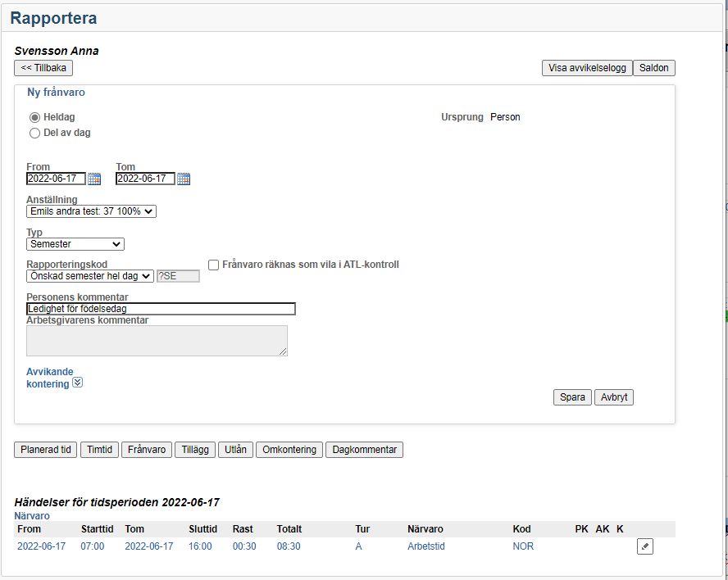Open the Tom date calendar picker
Screen dimensions: 728x580
coord(184,179)
